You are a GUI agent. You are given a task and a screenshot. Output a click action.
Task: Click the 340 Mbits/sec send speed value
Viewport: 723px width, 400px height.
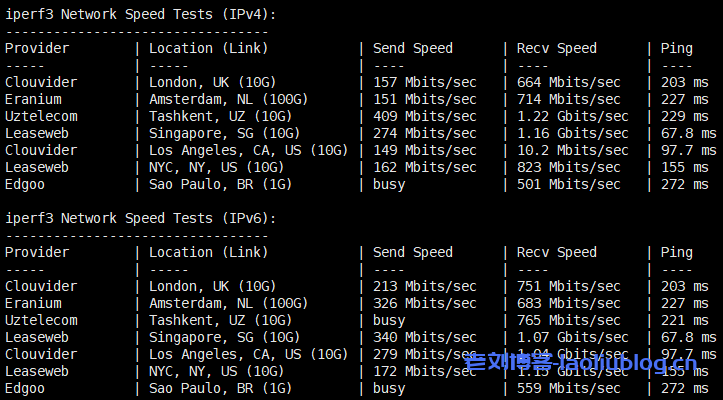[x=424, y=337]
